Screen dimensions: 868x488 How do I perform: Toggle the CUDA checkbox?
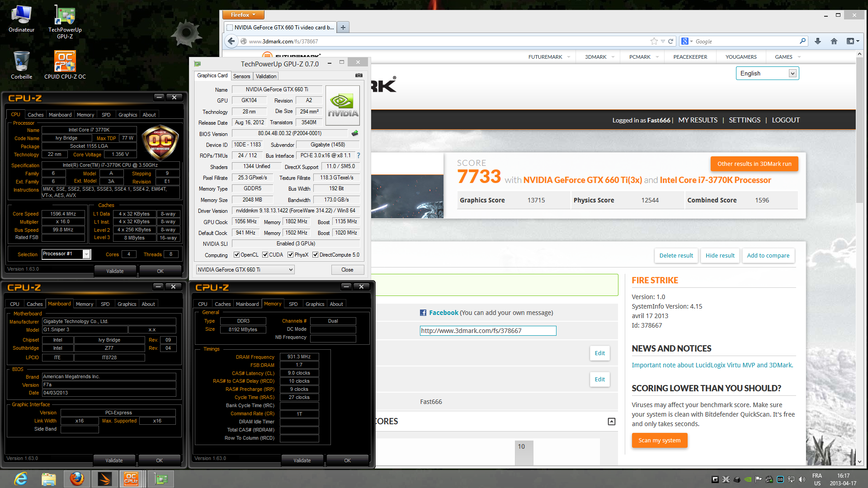[265, 255]
